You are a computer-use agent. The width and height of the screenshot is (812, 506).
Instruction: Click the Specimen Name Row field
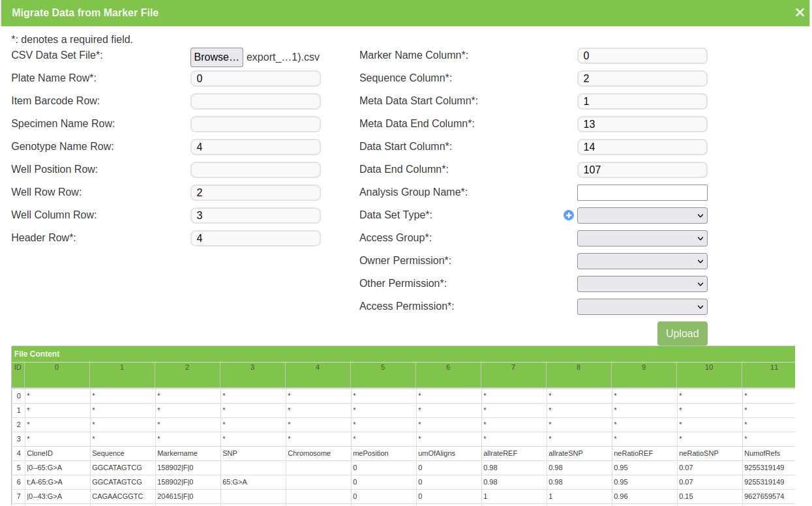pyautogui.click(x=255, y=124)
